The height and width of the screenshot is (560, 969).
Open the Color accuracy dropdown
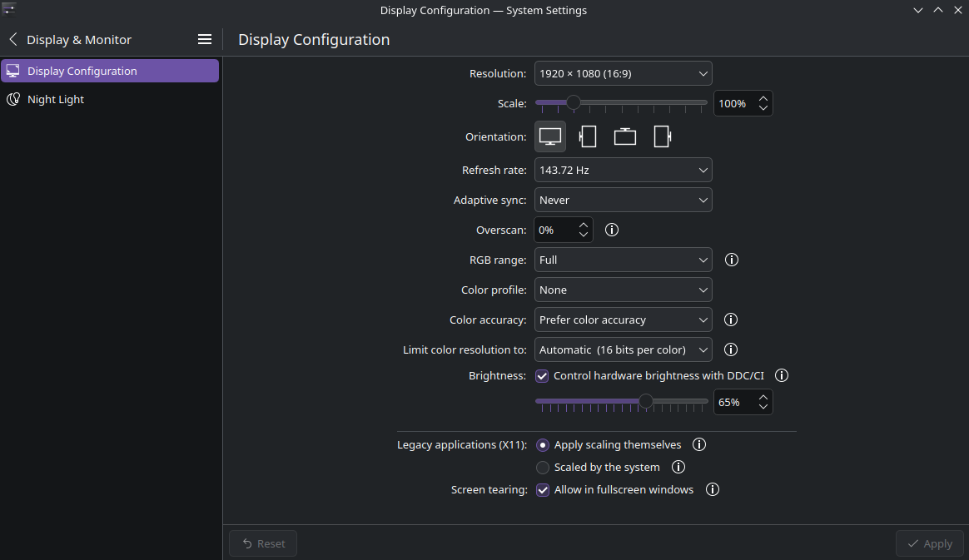[x=623, y=320]
